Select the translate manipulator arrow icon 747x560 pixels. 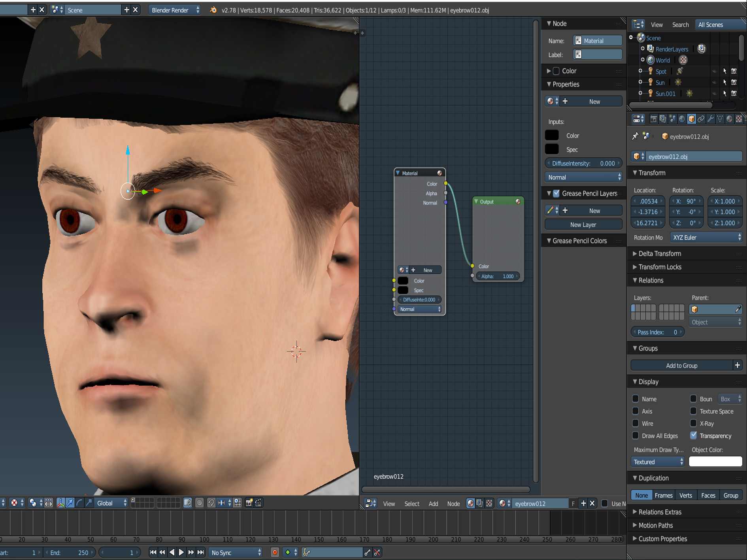click(x=70, y=503)
